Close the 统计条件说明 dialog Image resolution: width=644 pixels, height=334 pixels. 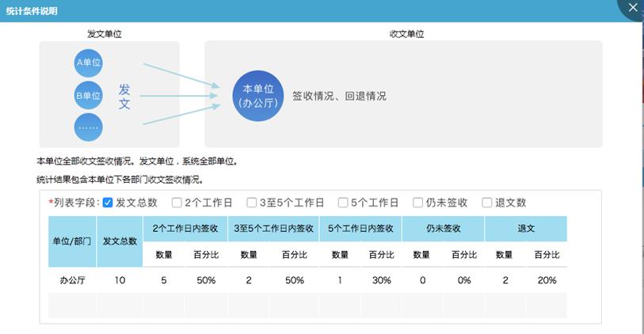(x=631, y=9)
